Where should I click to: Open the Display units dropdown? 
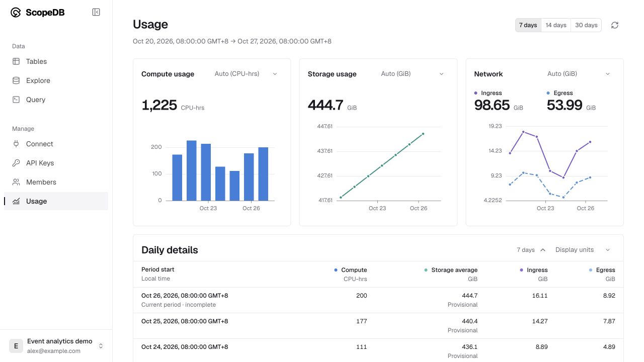click(583, 250)
